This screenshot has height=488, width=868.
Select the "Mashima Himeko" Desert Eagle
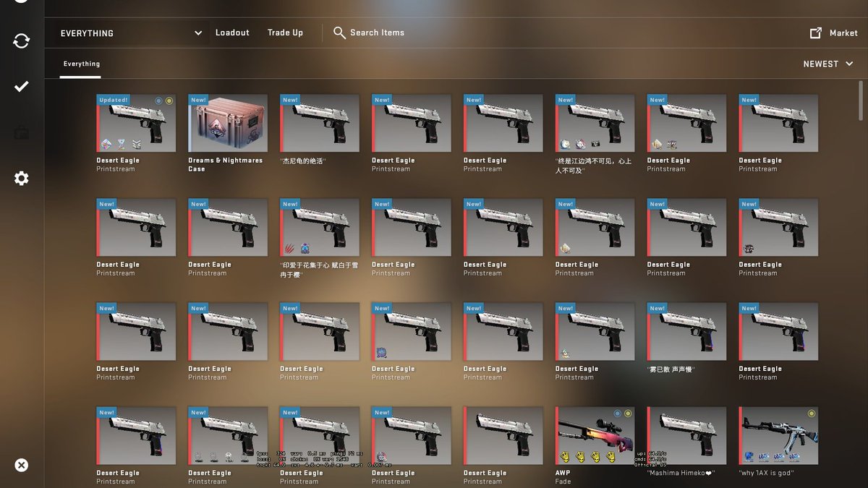click(x=686, y=435)
